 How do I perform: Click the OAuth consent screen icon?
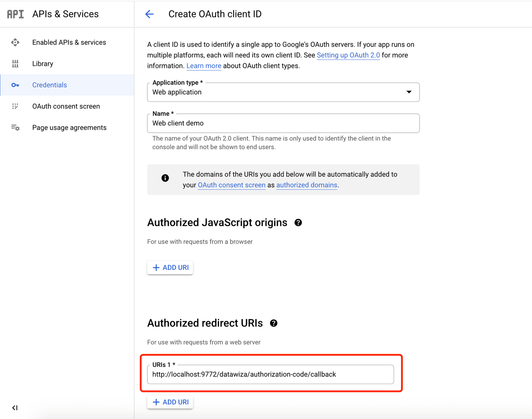(15, 106)
